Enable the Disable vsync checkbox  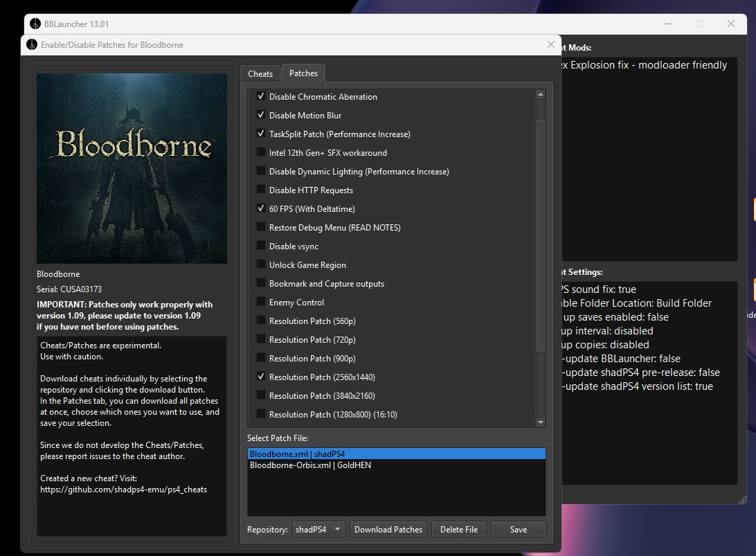click(x=261, y=245)
